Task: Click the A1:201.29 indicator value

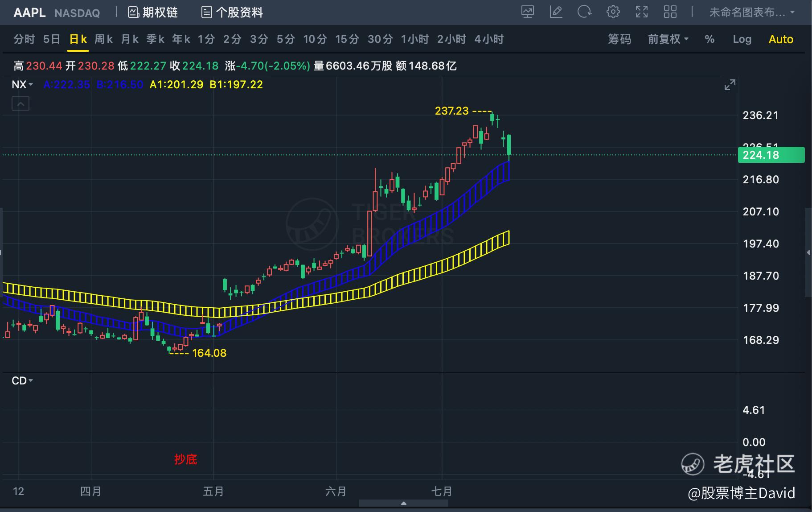Action: (176, 84)
